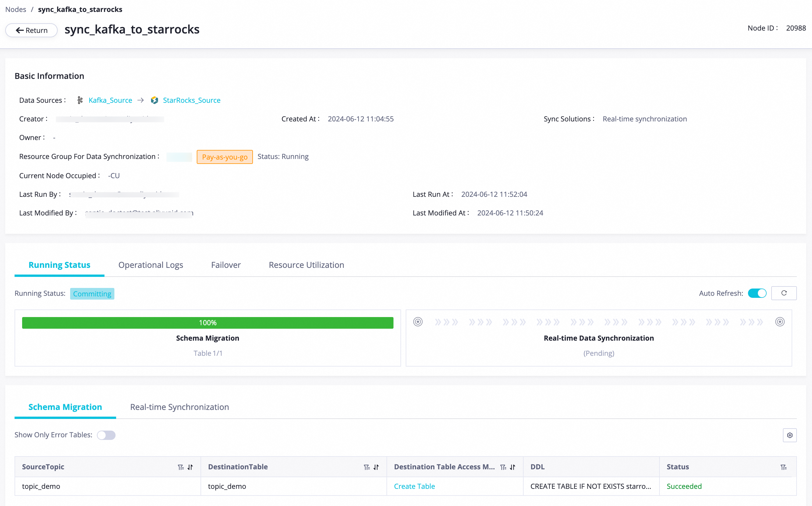Click the Last Run At timestamp 2024-06-12 11:52:04

coord(494,194)
